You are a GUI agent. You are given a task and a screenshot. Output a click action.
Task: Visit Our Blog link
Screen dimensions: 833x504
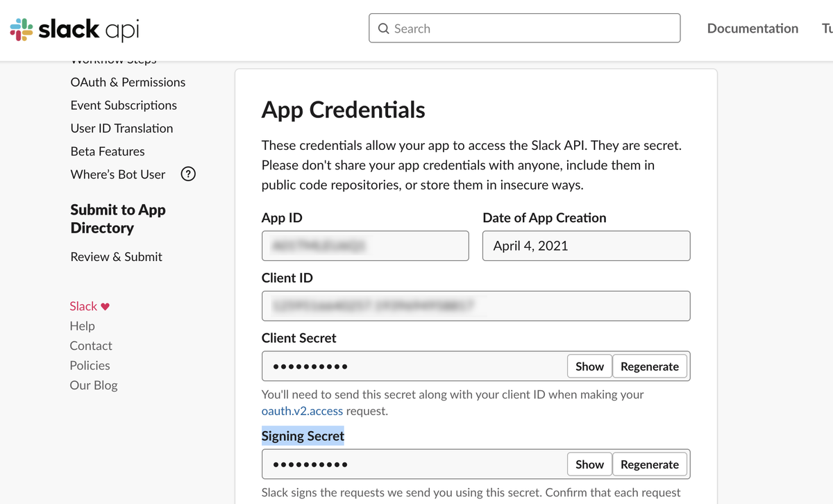pyautogui.click(x=94, y=385)
